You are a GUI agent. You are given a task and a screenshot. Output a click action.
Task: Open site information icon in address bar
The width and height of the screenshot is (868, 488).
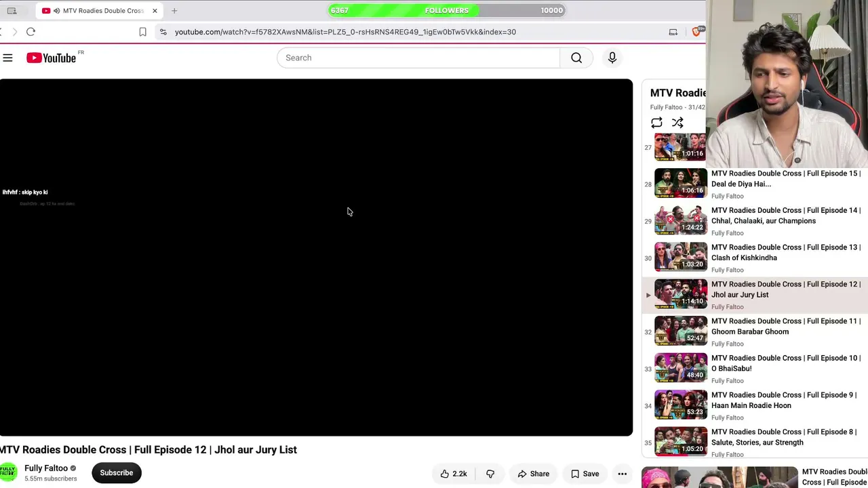[163, 32]
